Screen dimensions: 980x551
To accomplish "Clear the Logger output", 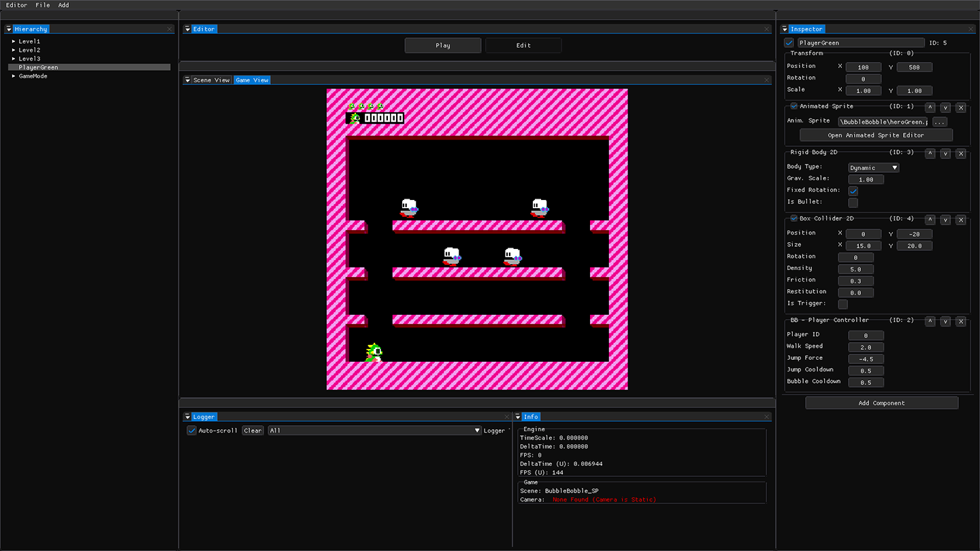I will 253,431.
